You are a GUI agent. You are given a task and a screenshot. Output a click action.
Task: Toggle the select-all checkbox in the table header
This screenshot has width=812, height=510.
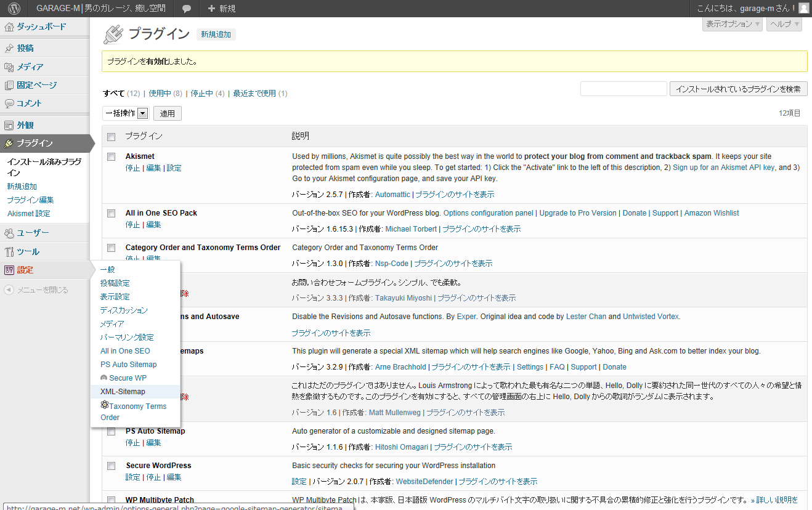[112, 137]
